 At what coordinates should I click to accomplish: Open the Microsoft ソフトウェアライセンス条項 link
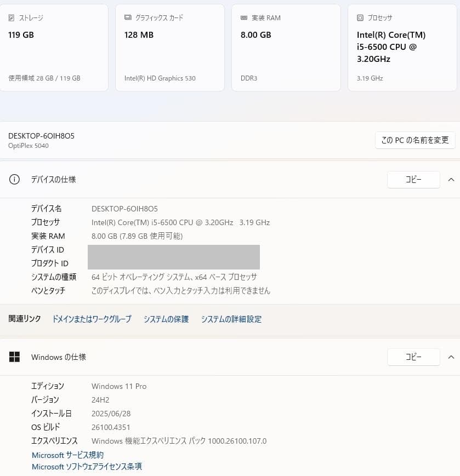coord(87,467)
